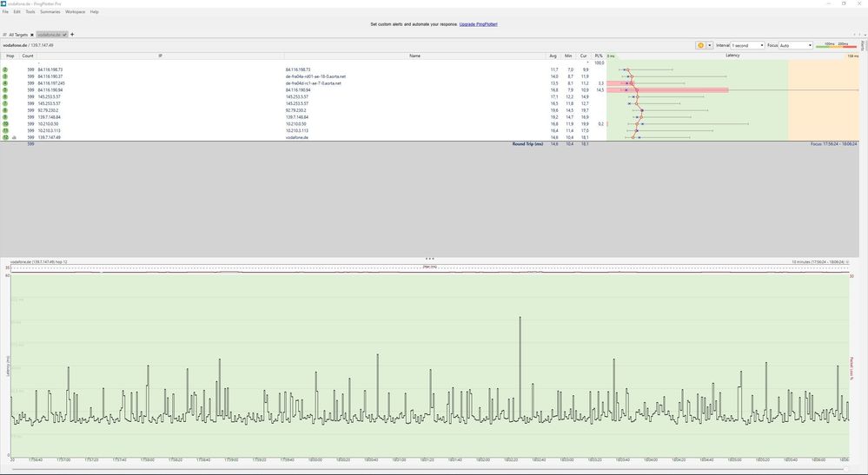Open the Focus dropdown set to Auto
Image resolution: width=868 pixels, height=475 pixels.
click(795, 45)
